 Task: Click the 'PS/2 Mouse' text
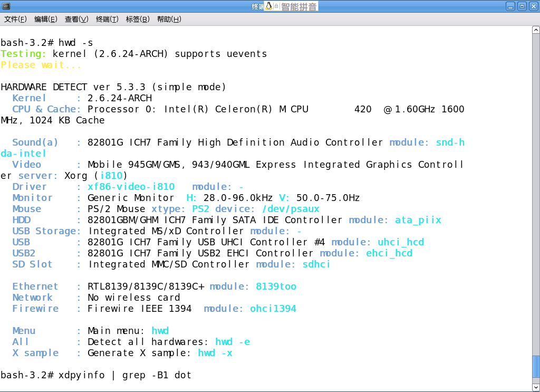click(117, 209)
